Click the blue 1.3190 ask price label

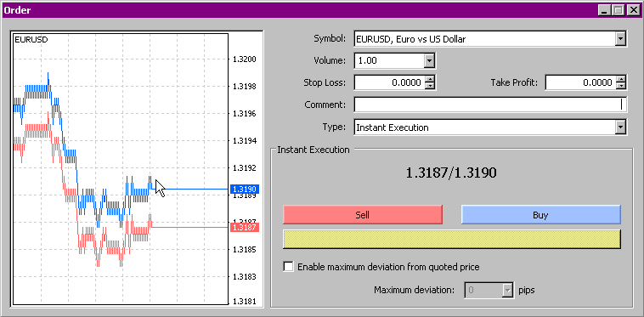245,190
